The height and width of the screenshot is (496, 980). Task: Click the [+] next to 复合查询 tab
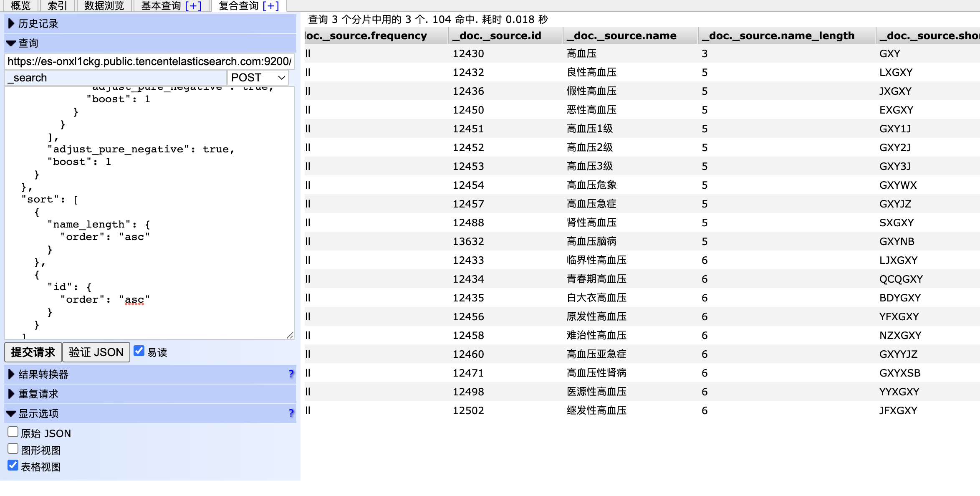271,6
